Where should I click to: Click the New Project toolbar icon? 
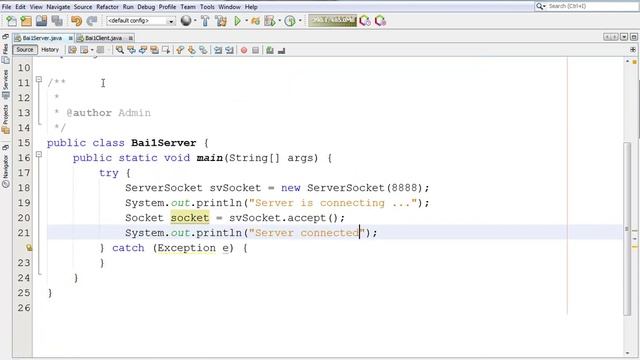26,21
